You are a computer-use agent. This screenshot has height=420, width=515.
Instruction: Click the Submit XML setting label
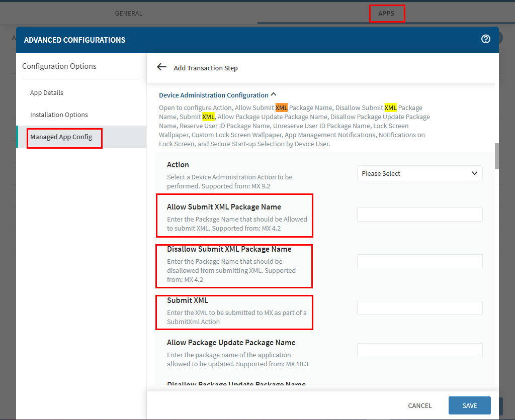(188, 300)
